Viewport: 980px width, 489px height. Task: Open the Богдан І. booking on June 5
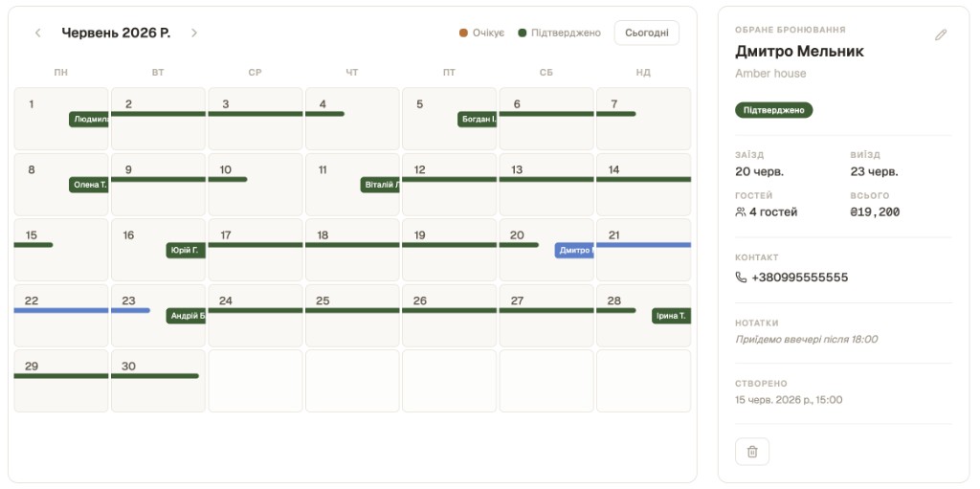coord(477,119)
